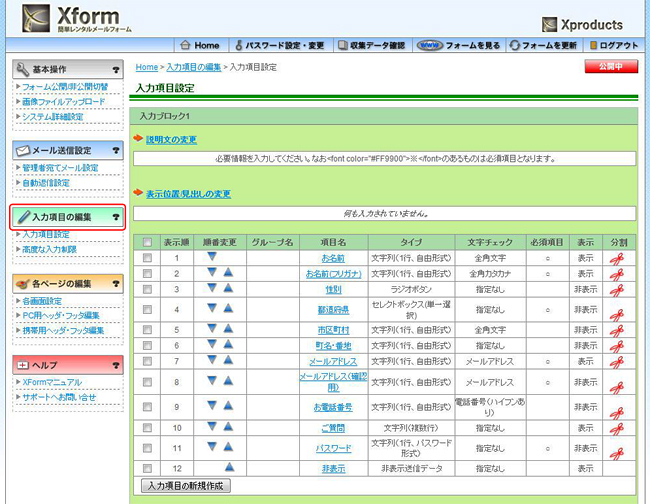Click scissors split icon in メールアドレス row 7
The height and width of the screenshot is (504, 650).
pos(617,362)
